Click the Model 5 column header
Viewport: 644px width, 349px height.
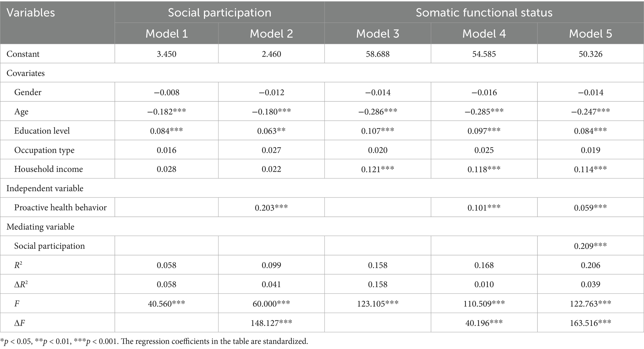(x=590, y=34)
